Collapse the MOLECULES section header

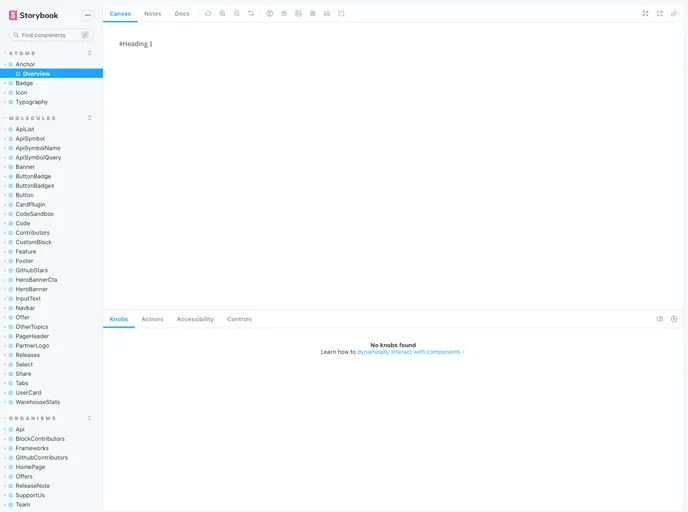(32, 118)
